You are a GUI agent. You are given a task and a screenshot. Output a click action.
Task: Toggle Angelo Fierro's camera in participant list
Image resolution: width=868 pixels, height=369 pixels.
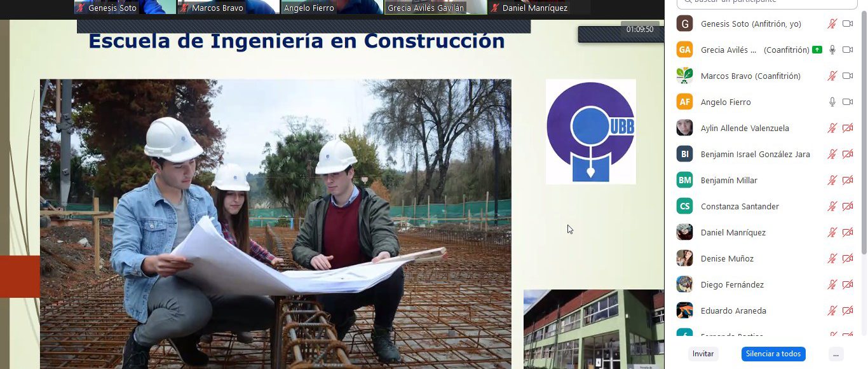click(x=847, y=102)
